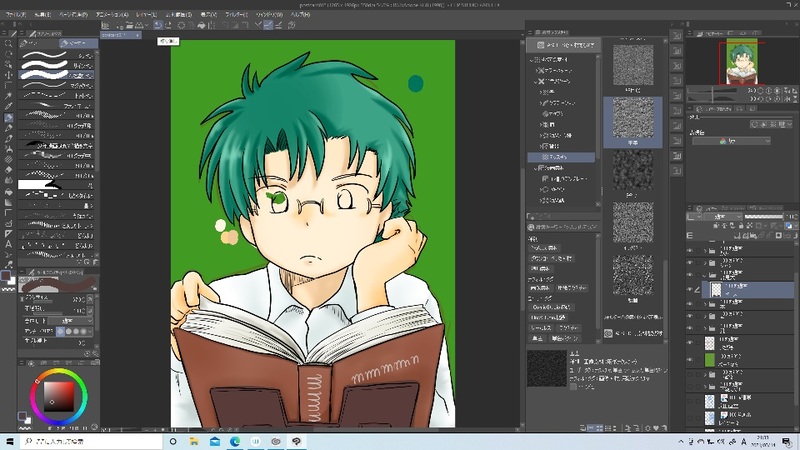Switch to the マーカー sub tool group tab
Viewport: 800px width, 450px height.
coord(78,43)
